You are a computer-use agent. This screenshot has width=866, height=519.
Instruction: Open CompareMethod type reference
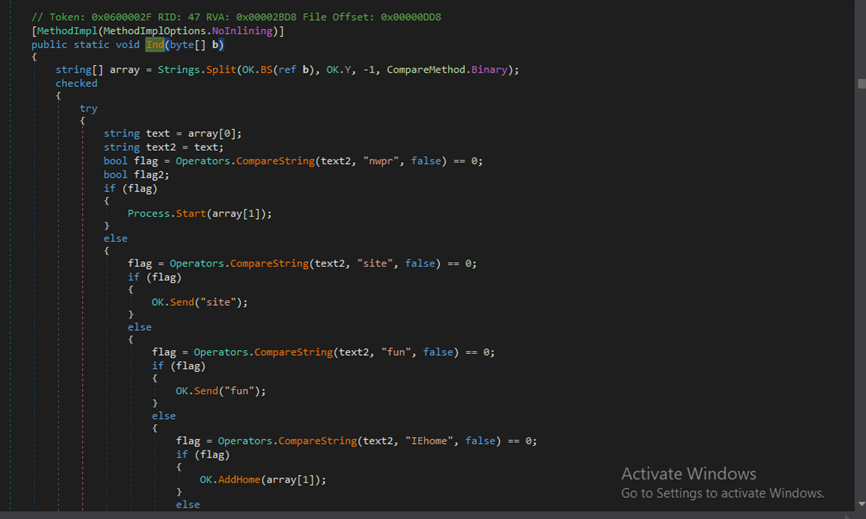click(426, 70)
